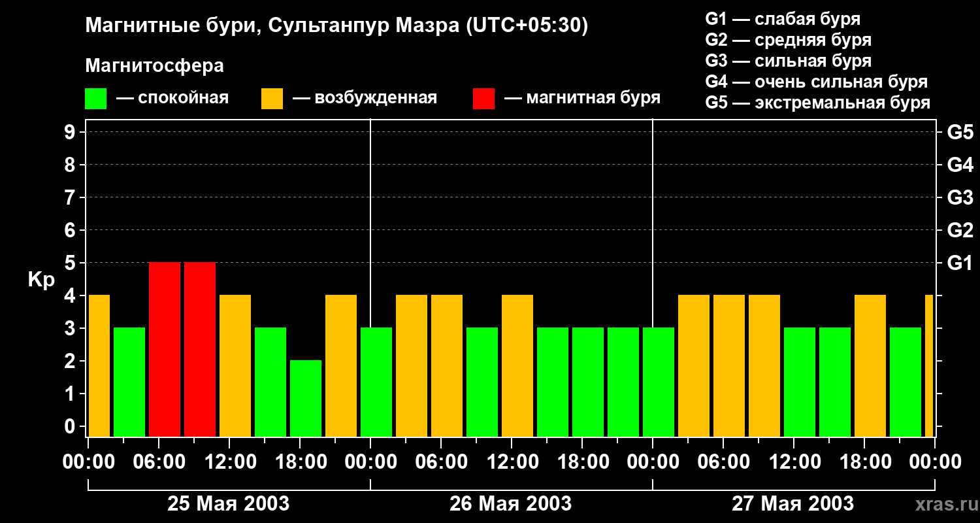Click the yellow bar at 18:00 on 27 May
Viewport: 980px width, 523px height.
(x=870, y=366)
